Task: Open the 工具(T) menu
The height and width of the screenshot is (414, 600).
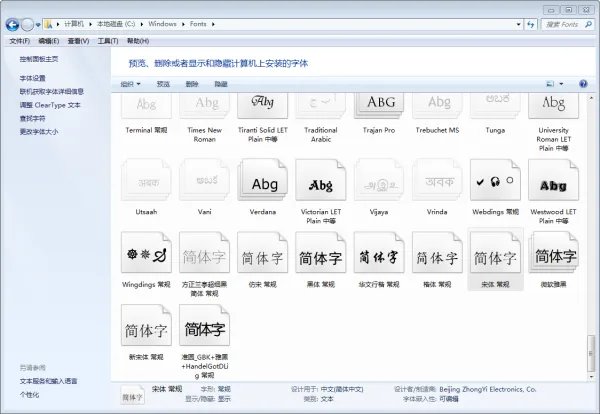Action: coord(108,41)
